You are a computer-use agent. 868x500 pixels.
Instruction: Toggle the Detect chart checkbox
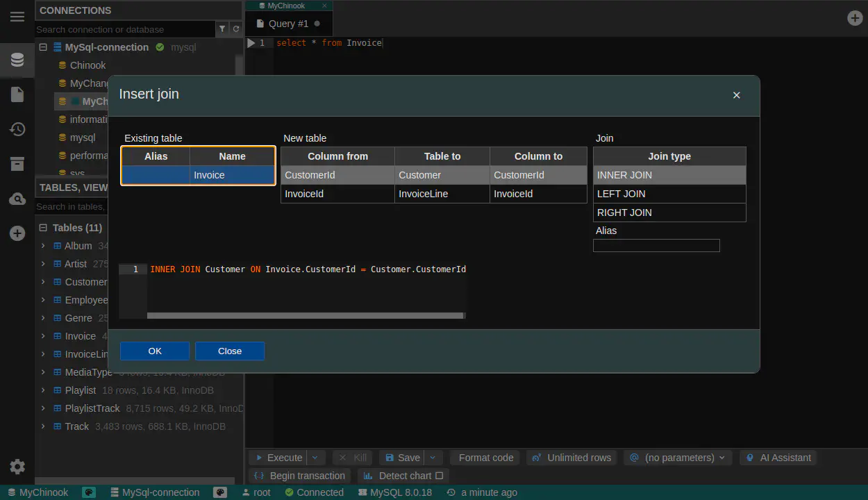click(438, 476)
